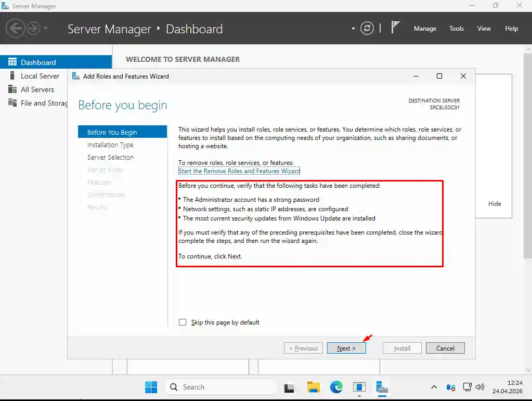Open File Explorer from the taskbar

click(313, 387)
